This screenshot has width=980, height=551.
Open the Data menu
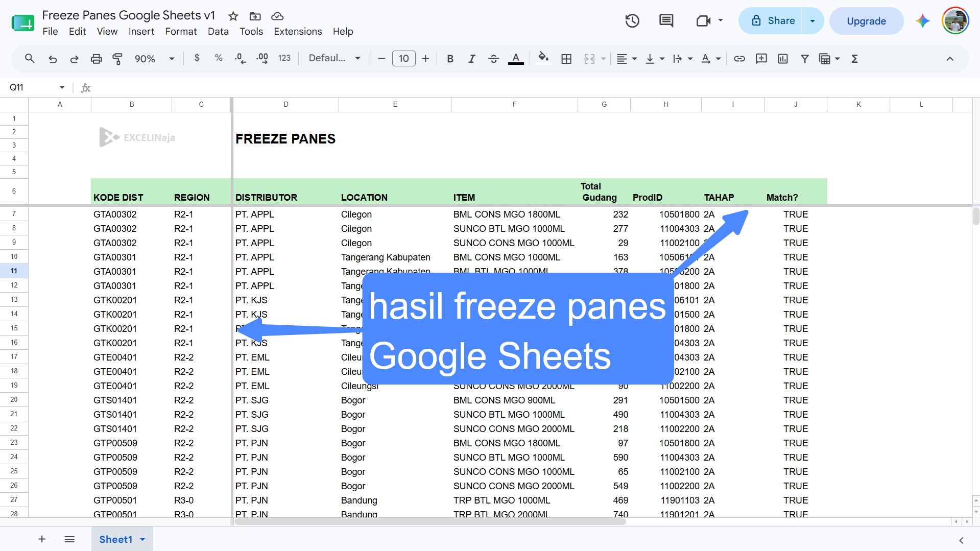218,31
